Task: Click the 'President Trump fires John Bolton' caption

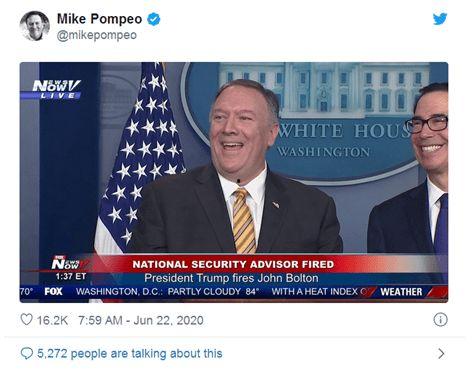Action: click(231, 278)
